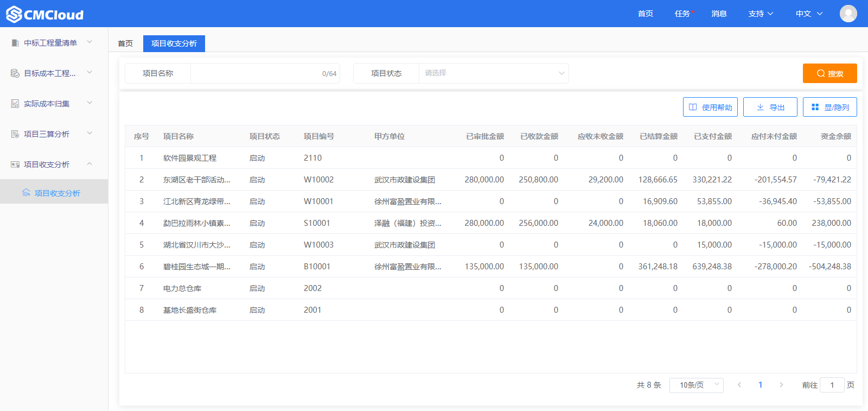Go to previous page arrow
The height and width of the screenshot is (411, 868).
tap(739, 385)
